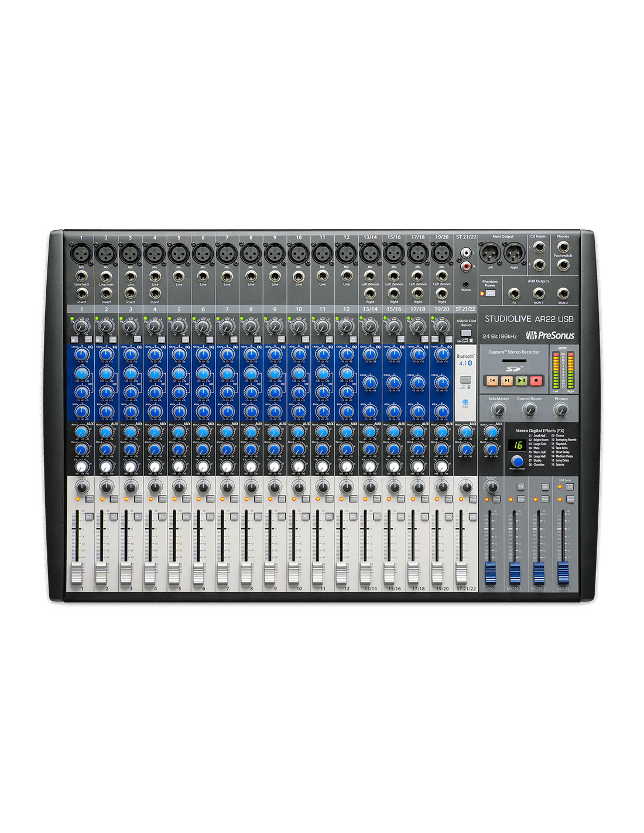This screenshot has width=644, height=833.
Task: Click channel 5 Mic XLR input
Action: (179, 254)
